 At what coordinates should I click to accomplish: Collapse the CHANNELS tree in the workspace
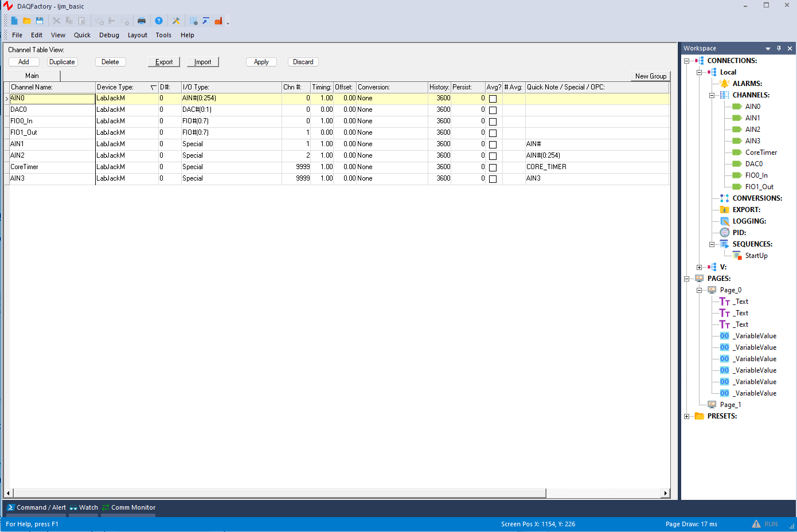711,95
